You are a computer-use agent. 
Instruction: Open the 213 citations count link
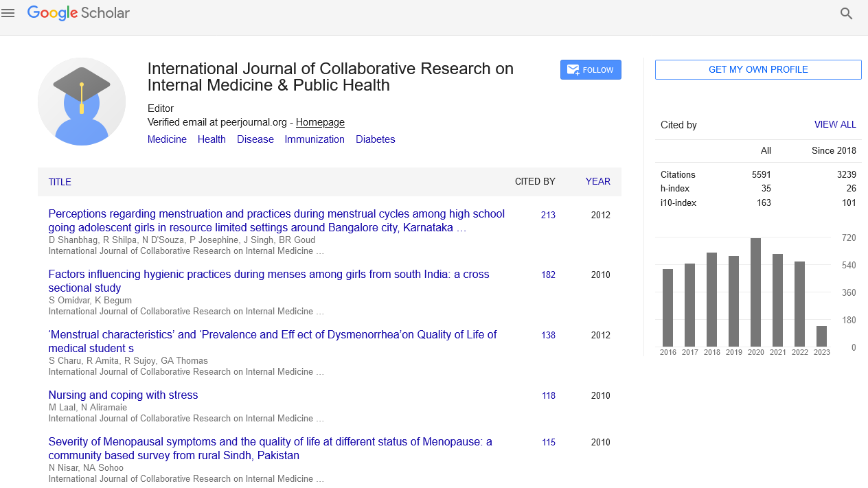[x=548, y=215]
